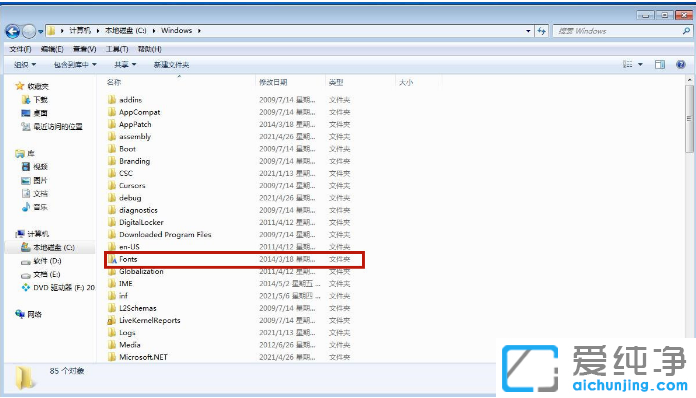Screen dimensions: 696x398
Task: Select the Fonts folder icon
Action: pyautogui.click(x=113, y=259)
